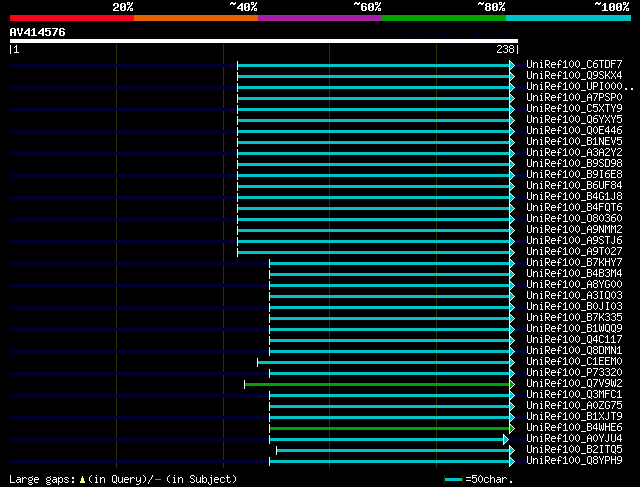The height and width of the screenshot is (487, 640).
Task: Select UniRef100_A3IQ03 label
Action: point(574,296)
